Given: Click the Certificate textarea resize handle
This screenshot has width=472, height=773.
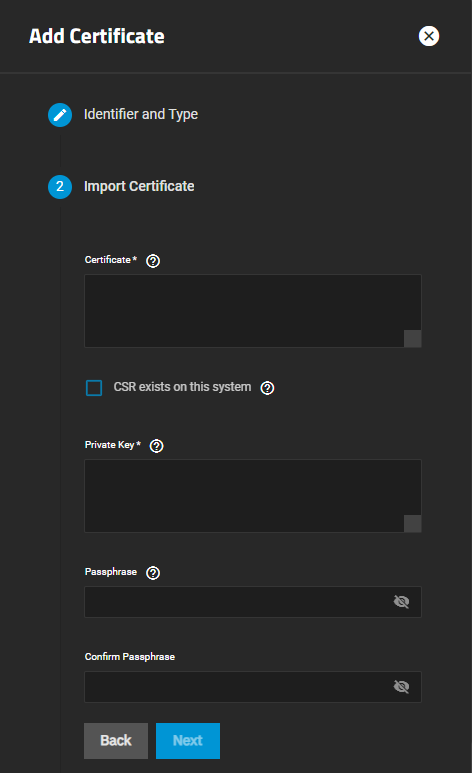Looking at the screenshot, I should click(x=412, y=339).
